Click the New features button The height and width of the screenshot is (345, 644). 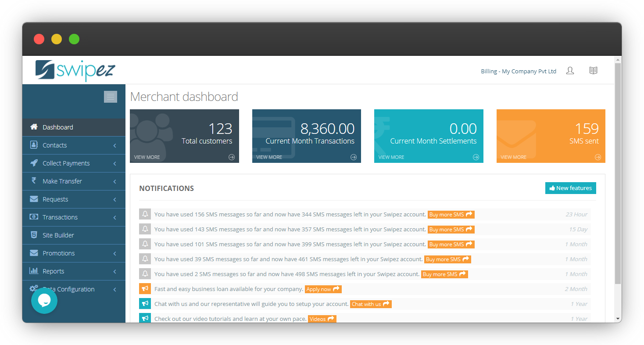click(x=570, y=187)
